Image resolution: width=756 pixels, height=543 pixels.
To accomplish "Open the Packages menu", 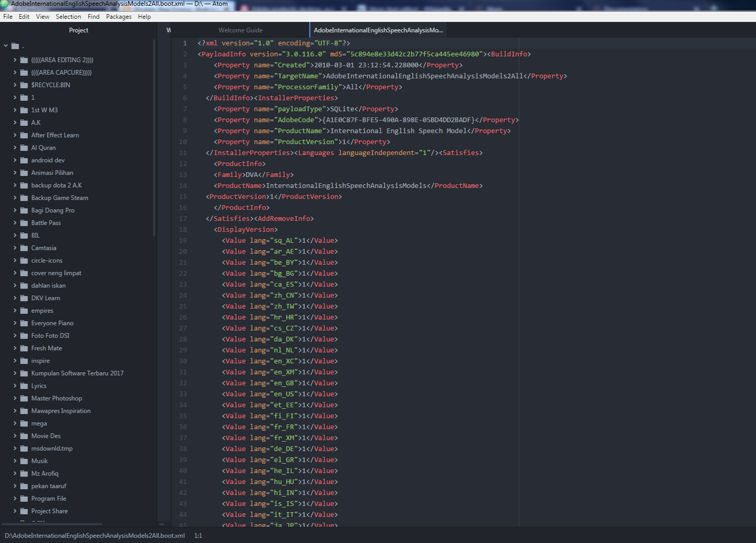I will pos(119,17).
